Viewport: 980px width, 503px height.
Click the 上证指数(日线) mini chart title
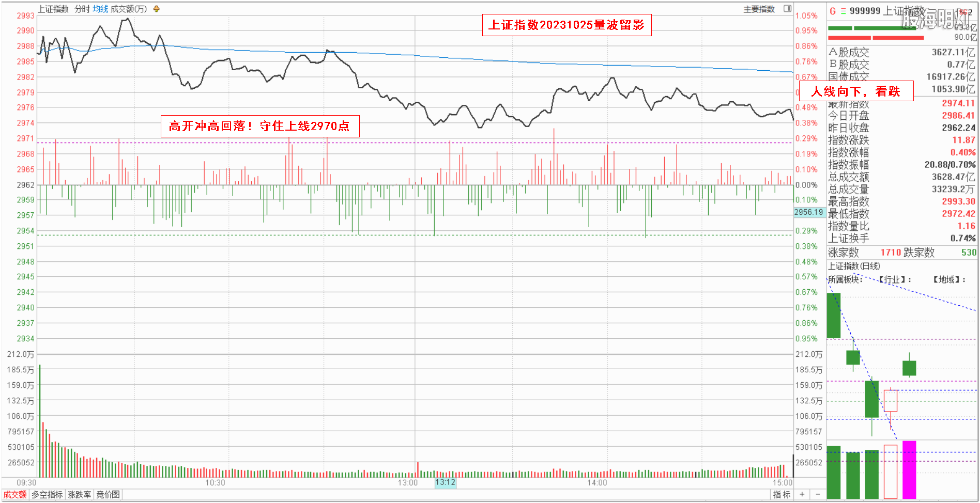854,266
